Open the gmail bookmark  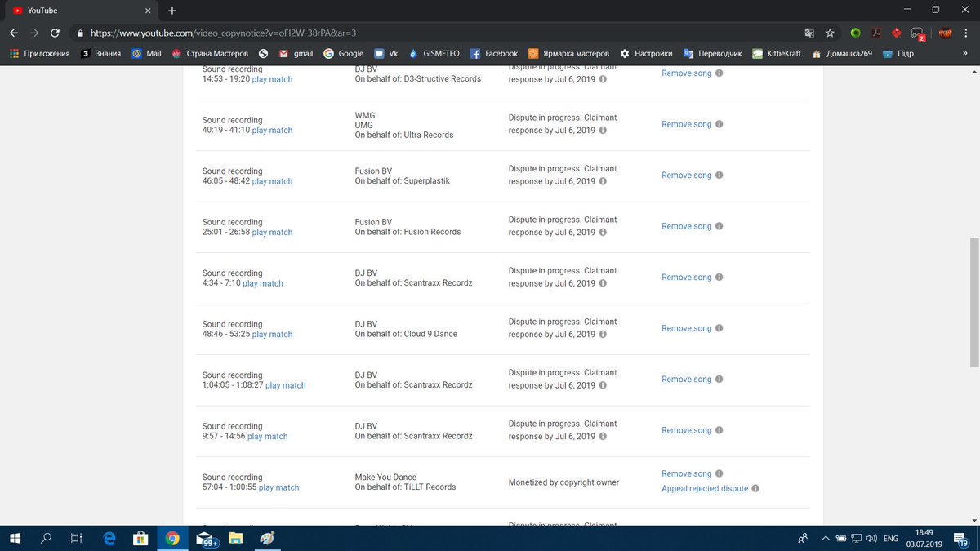(x=296, y=53)
